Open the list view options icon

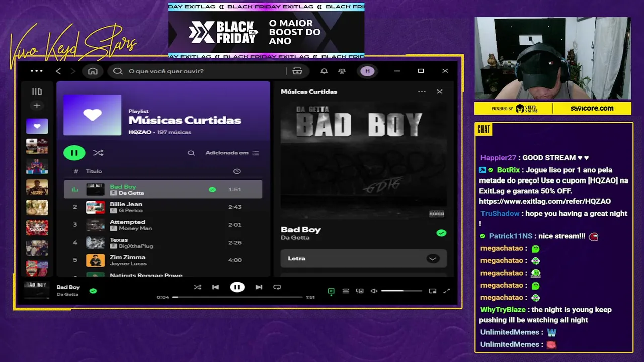256,153
